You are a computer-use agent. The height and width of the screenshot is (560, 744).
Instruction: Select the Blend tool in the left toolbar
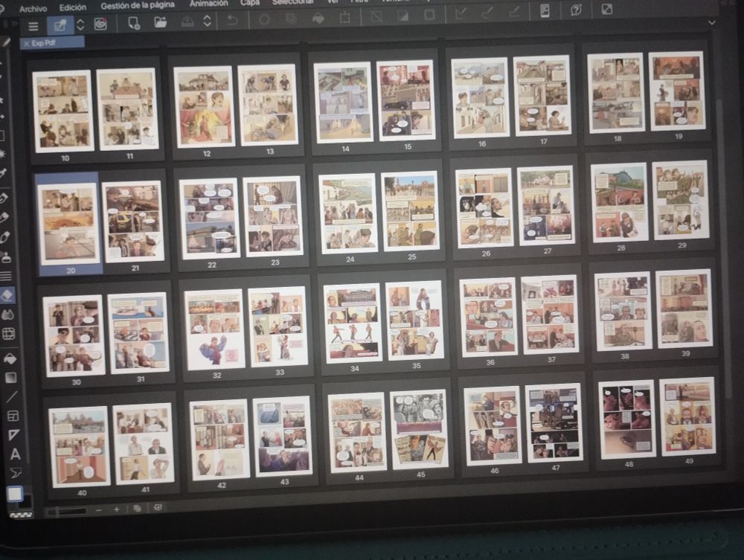point(8,315)
